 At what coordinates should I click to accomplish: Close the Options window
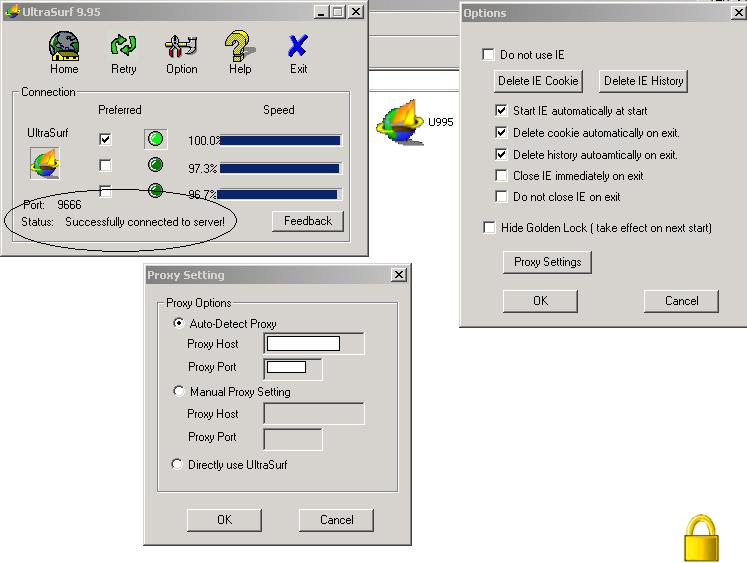pos(738,13)
